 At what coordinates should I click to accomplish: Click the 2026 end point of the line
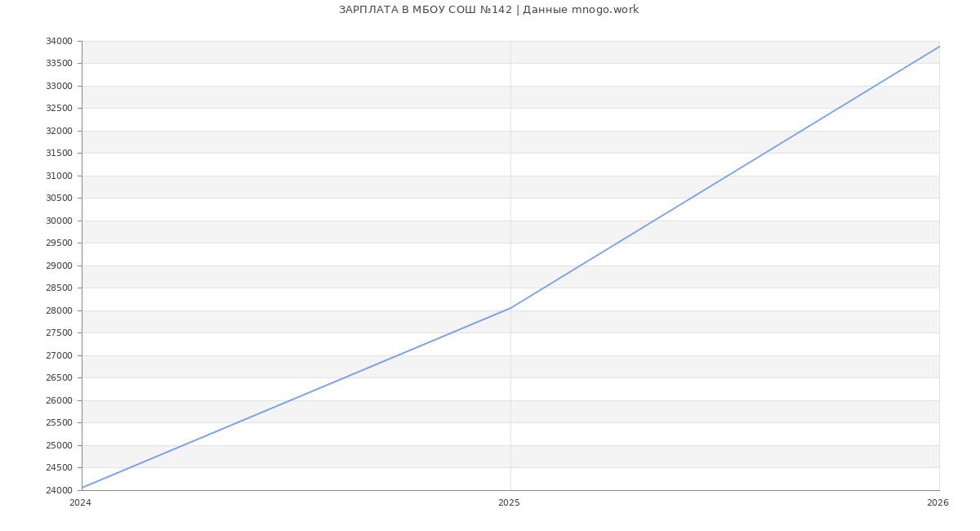click(939, 47)
